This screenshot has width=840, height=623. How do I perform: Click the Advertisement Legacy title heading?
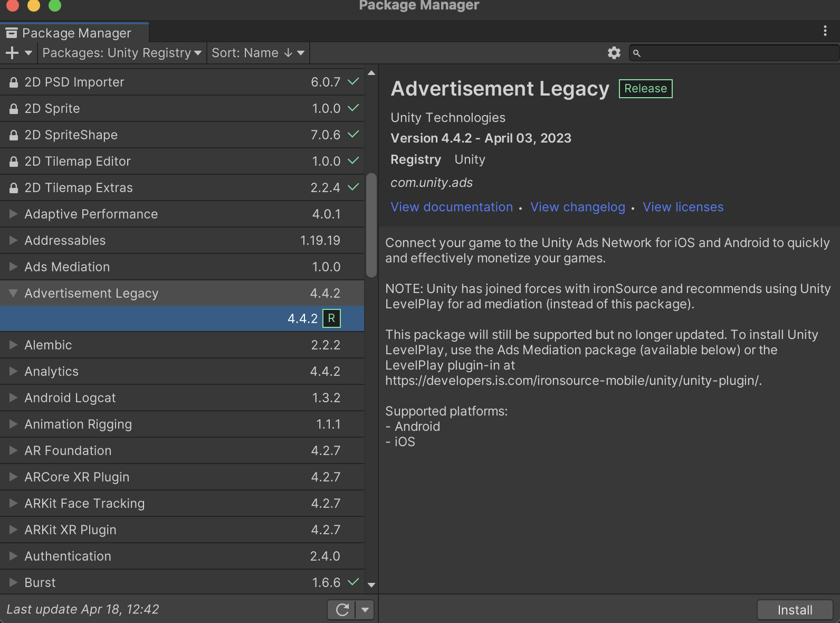[500, 89]
